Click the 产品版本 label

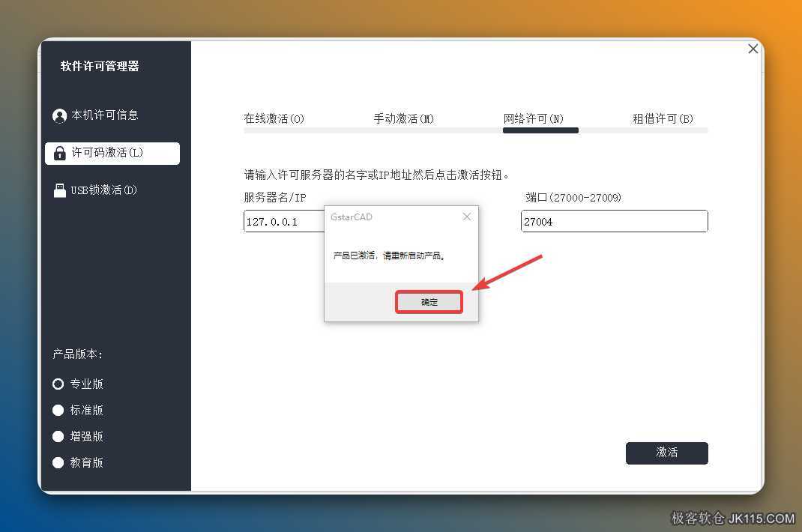77,354
